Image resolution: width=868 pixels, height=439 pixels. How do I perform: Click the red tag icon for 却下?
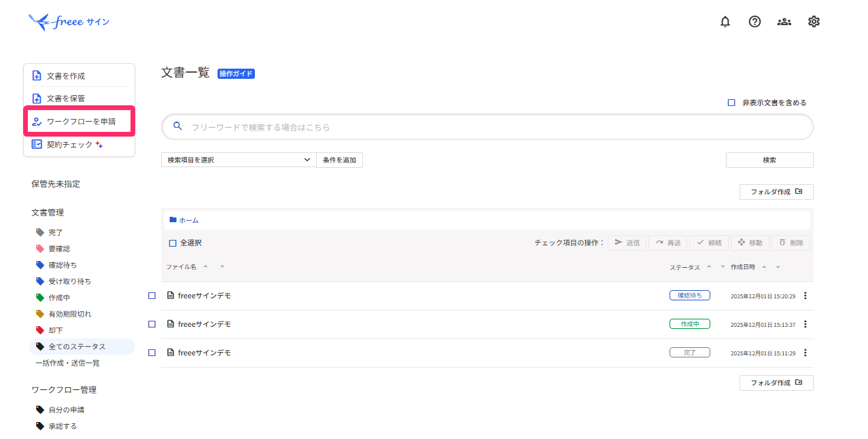point(40,330)
